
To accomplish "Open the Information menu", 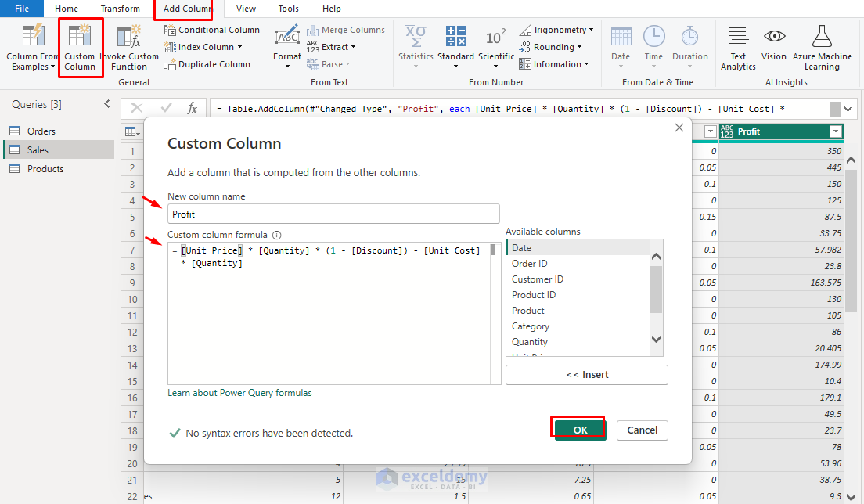I will [554, 64].
